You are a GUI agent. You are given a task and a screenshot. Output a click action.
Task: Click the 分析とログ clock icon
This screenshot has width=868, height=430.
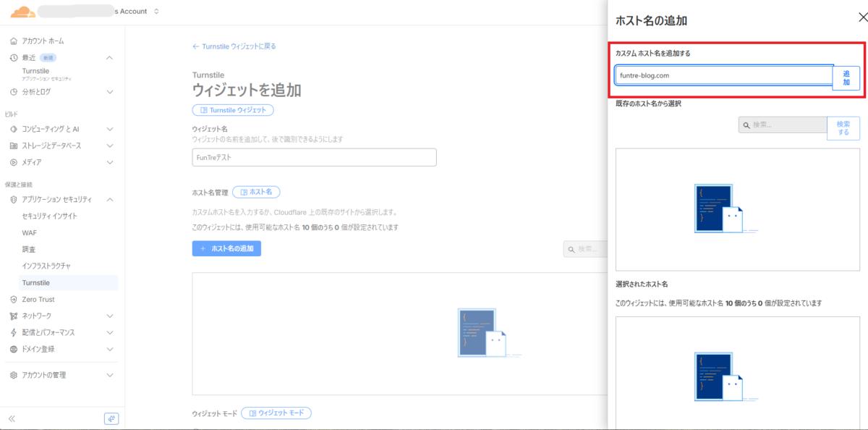coord(14,92)
